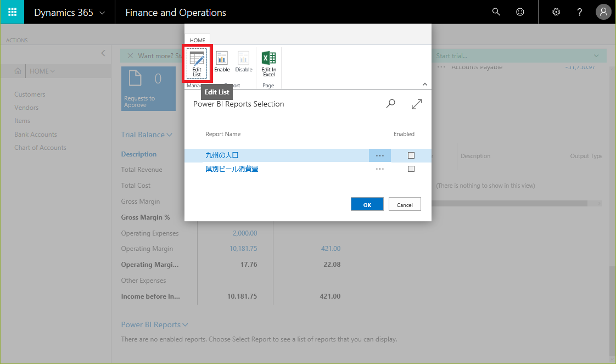The width and height of the screenshot is (616, 364).
Task: Click the Enable ribbon icon
Action: 222,62
